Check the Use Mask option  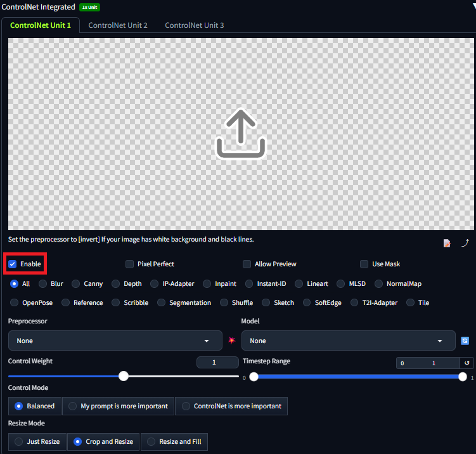(364, 264)
